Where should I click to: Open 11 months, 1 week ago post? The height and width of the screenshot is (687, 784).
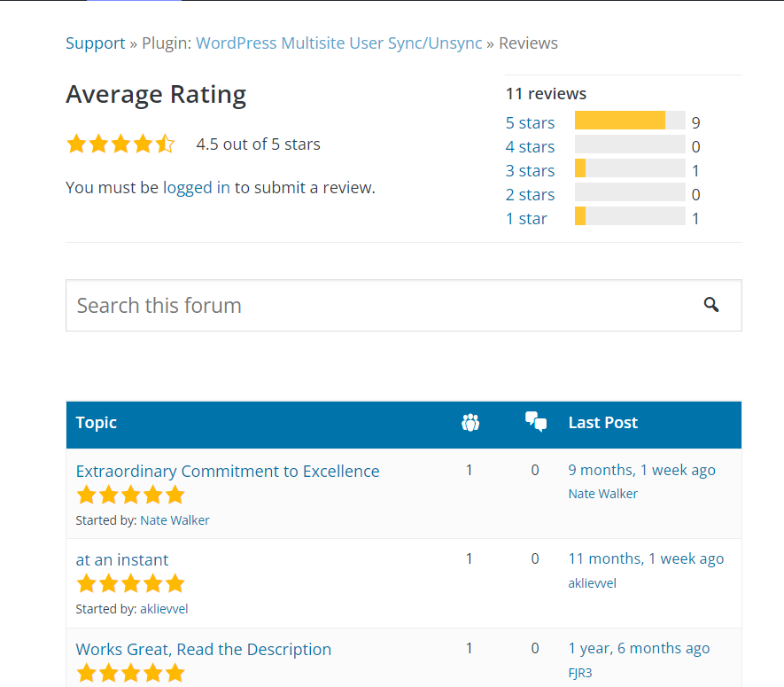pyautogui.click(x=646, y=558)
